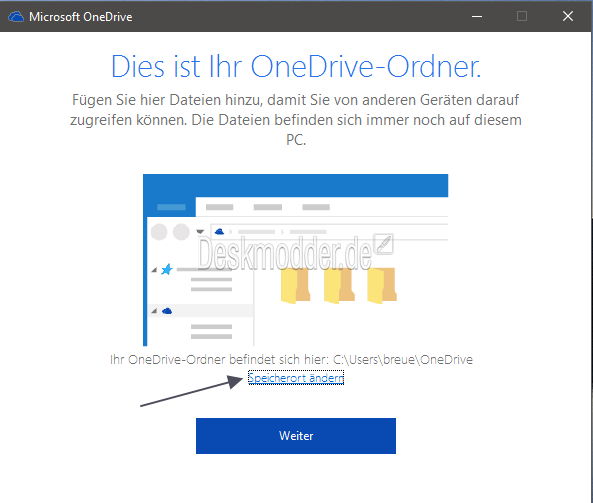This screenshot has height=503, width=593.
Task: Click the first gray circle navigation button
Action: [x=159, y=231]
